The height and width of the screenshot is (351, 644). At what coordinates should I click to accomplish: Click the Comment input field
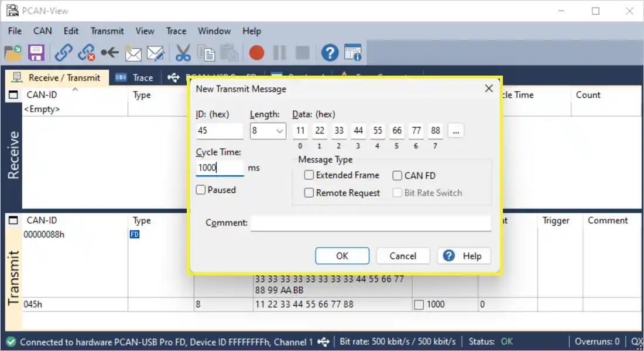[371, 223]
